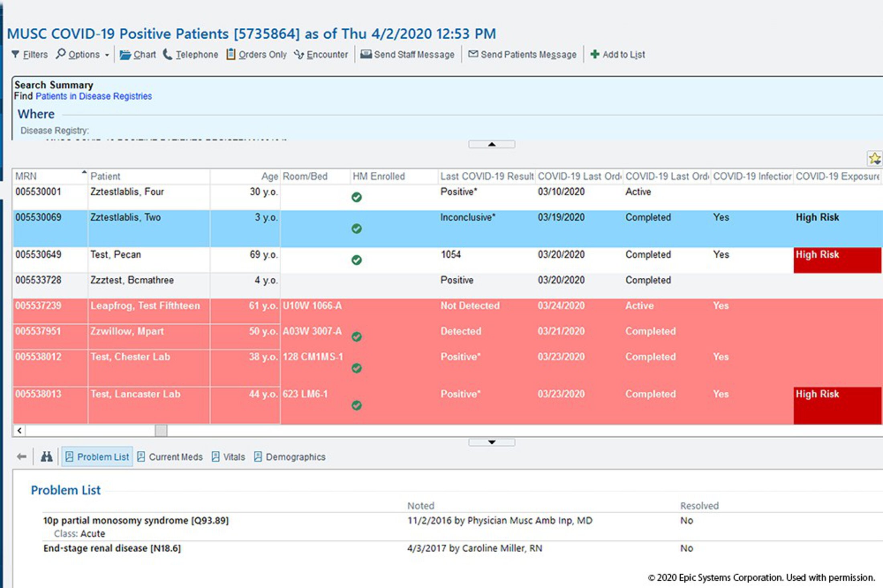Click the Orders Only clipboard icon
Image resolution: width=883 pixels, height=588 pixels.
[x=231, y=54]
